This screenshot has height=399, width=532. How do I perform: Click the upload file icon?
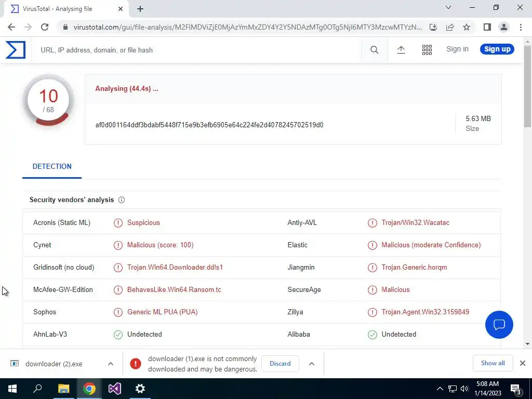(401, 50)
